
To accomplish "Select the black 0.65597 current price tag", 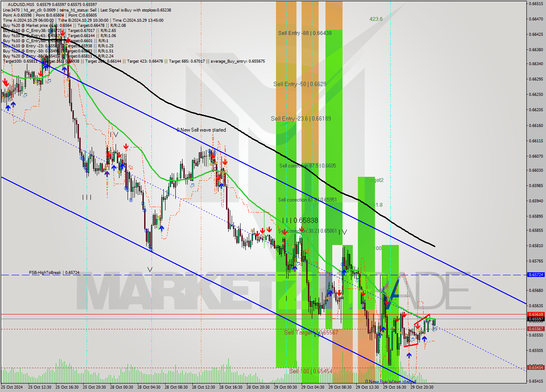I will [x=536, y=319].
